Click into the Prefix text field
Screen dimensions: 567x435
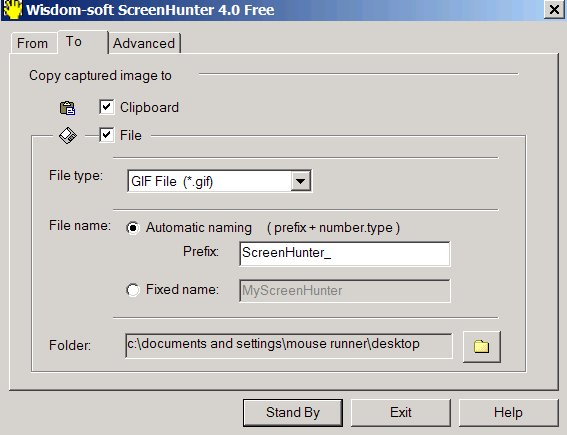[x=345, y=253]
